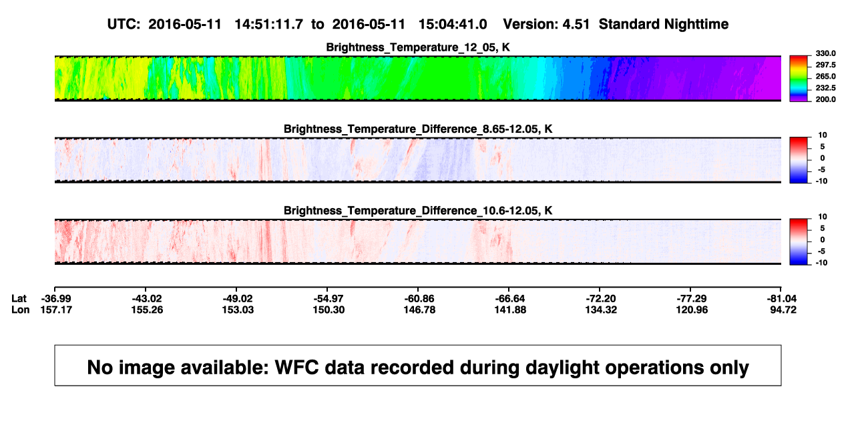Click longitude value 120.96
This screenshot has width=868, height=445.
click(691, 310)
